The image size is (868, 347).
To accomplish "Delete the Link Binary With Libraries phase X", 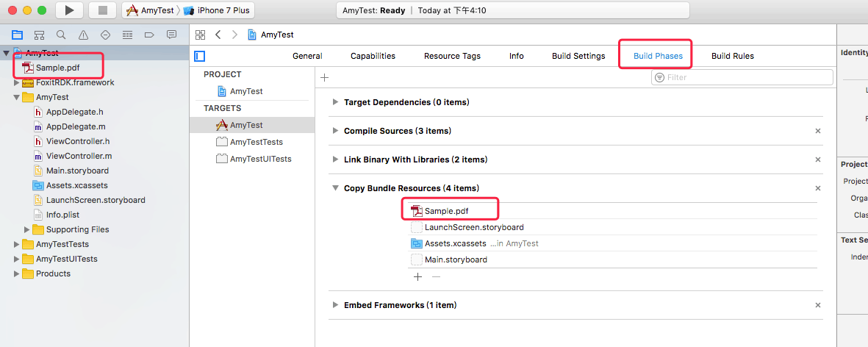I will (817, 160).
